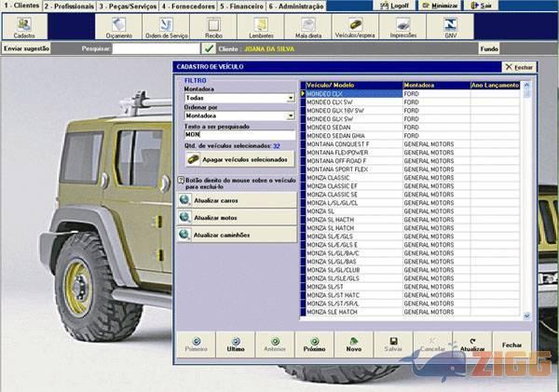Create Novo vehicle record
The height and width of the screenshot is (392, 559).
click(x=354, y=345)
